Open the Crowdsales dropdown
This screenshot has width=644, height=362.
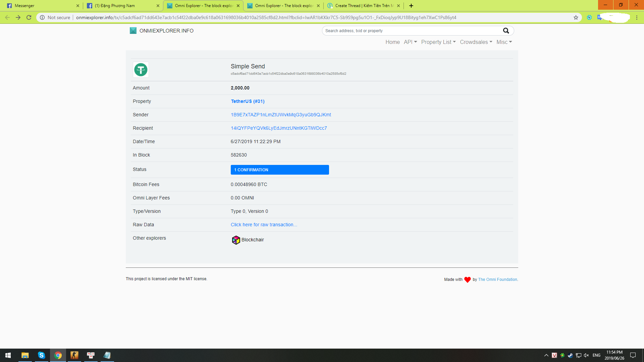coord(476,42)
